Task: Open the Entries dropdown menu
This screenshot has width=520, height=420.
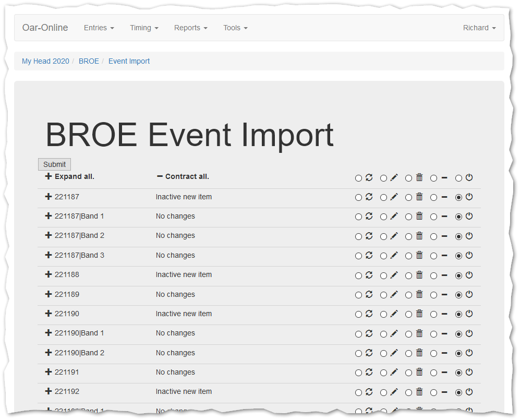Action: tap(99, 28)
